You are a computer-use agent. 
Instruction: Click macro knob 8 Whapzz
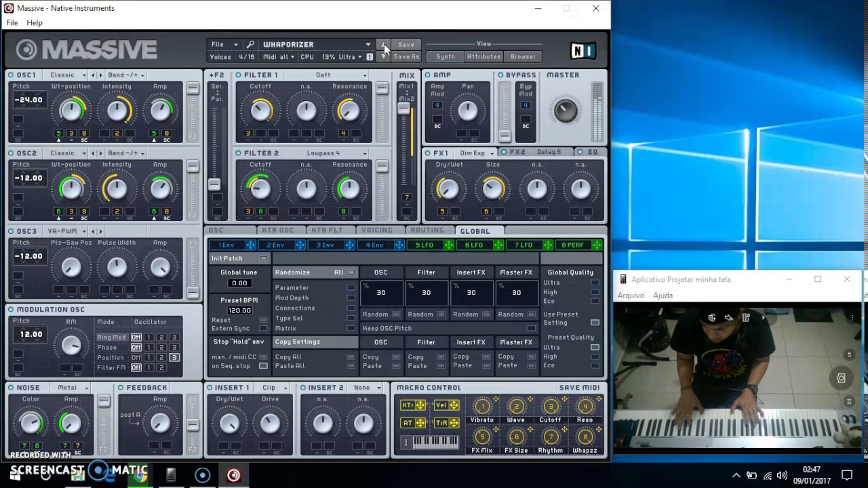(585, 437)
